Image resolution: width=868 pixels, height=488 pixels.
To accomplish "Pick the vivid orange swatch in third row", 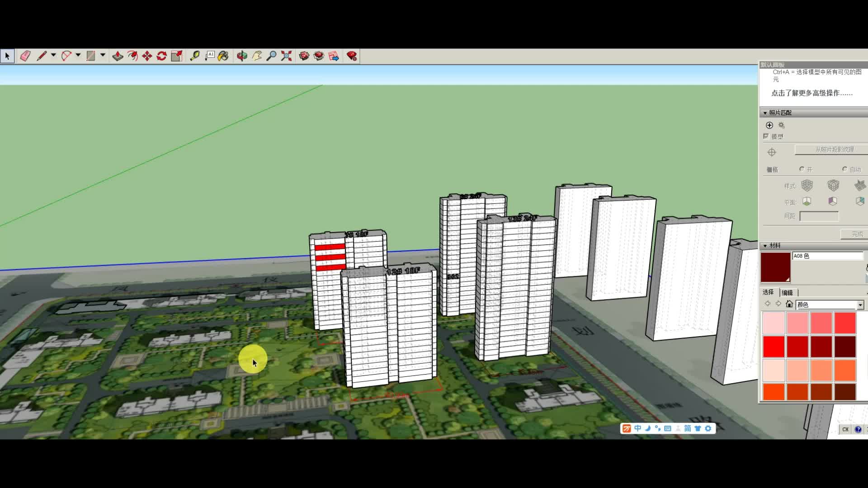I will click(844, 370).
